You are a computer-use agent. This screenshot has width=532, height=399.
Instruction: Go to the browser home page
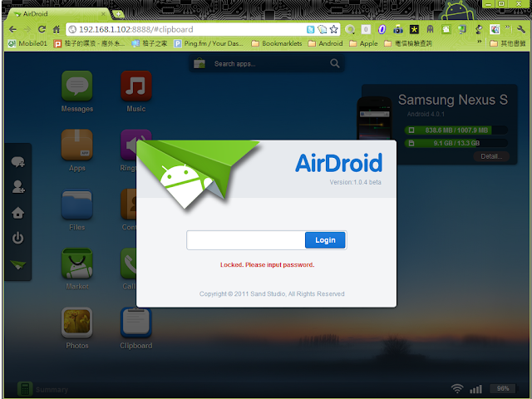click(57, 30)
